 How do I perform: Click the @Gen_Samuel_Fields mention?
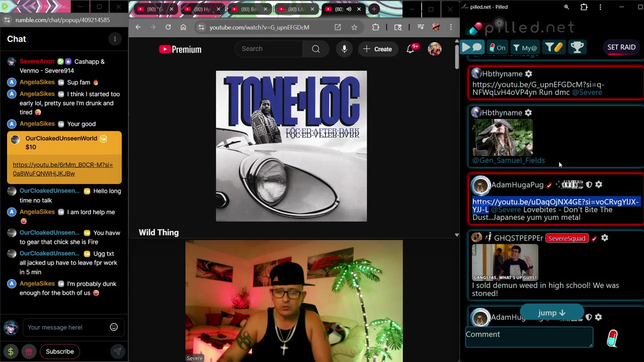508,160
